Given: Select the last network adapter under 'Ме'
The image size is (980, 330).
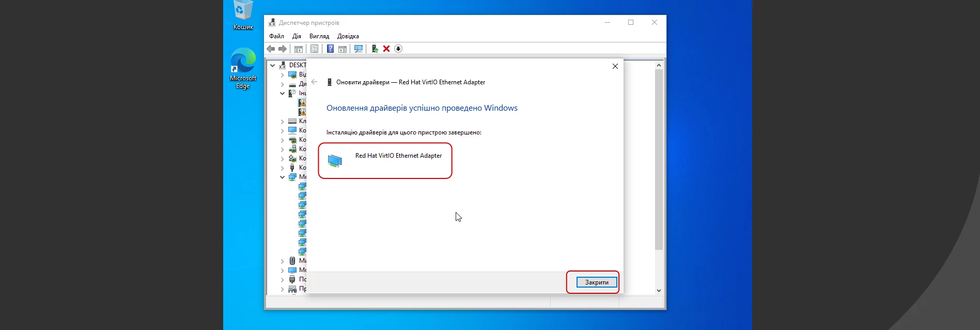Looking at the screenshot, I should tap(302, 251).
